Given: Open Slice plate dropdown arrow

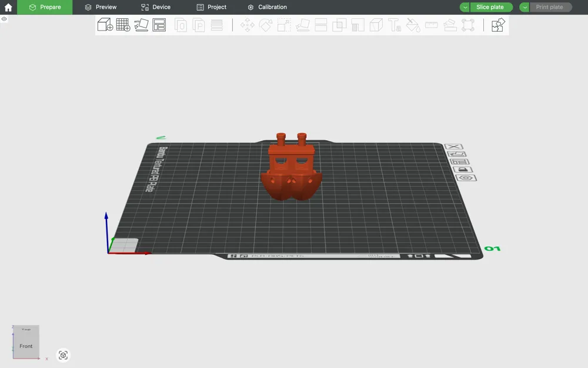Looking at the screenshot, I should point(465,7).
